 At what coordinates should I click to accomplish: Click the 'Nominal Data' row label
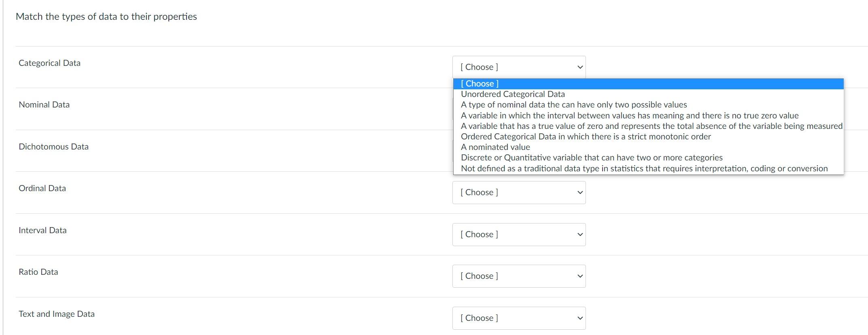[x=44, y=105]
